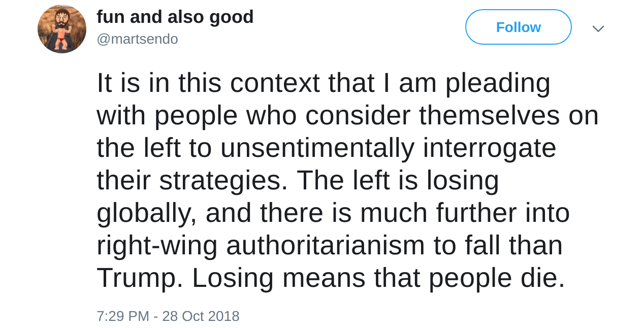Image resolution: width=644 pixels, height=328 pixels.
Task: Expand the tweet options chevron arrow
Action: coord(598,28)
